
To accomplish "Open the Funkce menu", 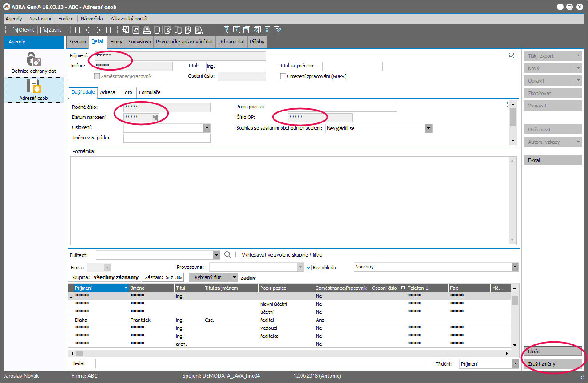I will tap(66, 19).
